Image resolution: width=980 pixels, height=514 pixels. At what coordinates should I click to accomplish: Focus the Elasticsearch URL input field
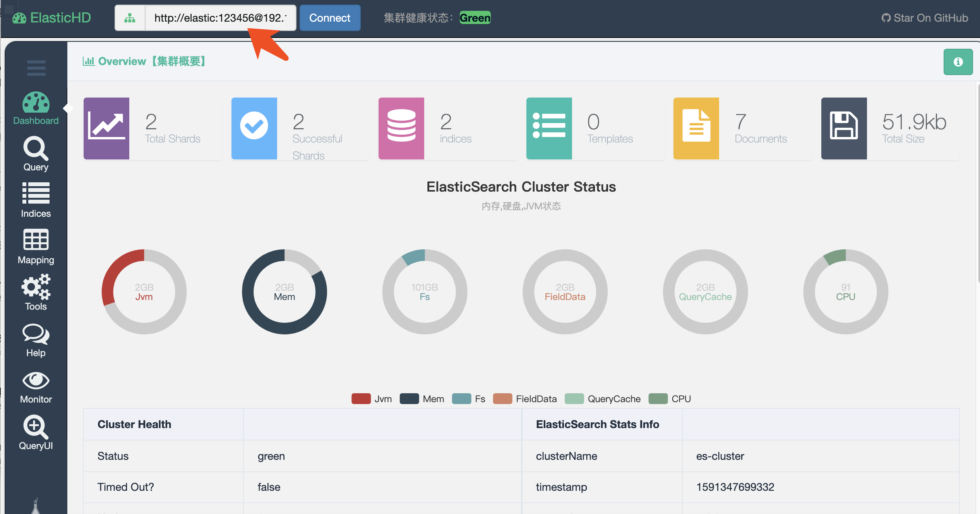tap(221, 18)
